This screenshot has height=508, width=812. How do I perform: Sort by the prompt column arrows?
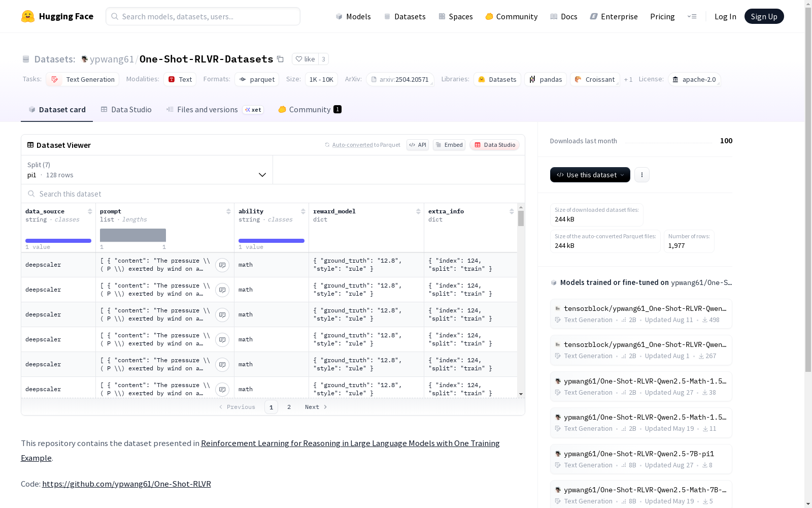pyautogui.click(x=228, y=211)
